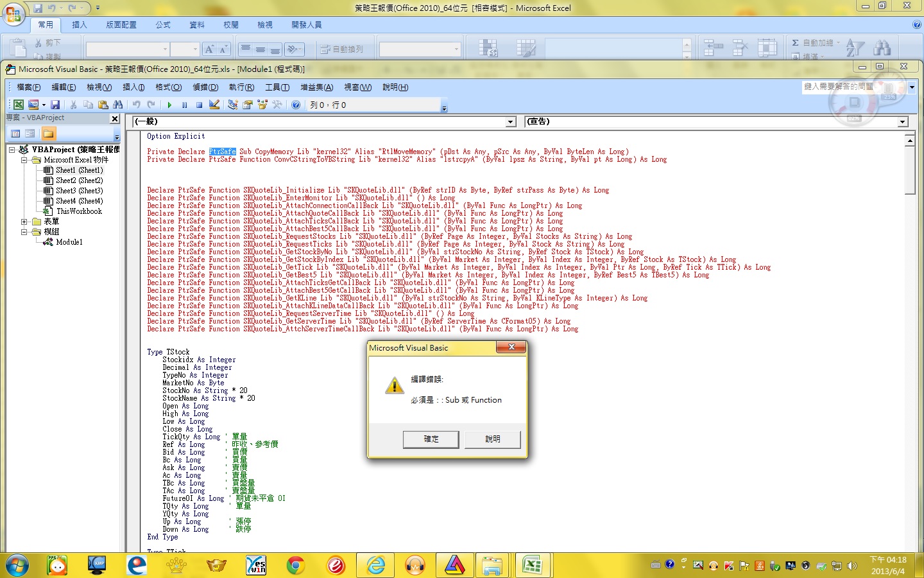Switch to Excel ribbon 常用 tab
Image resolution: width=924 pixels, height=578 pixels.
[46, 25]
